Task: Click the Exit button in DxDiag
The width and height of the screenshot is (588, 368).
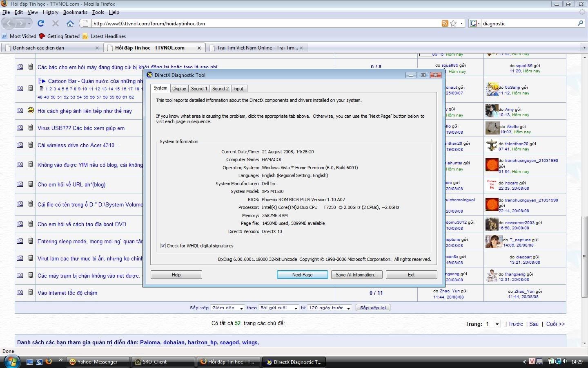Action: pyautogui.click(x=411, y=275)
